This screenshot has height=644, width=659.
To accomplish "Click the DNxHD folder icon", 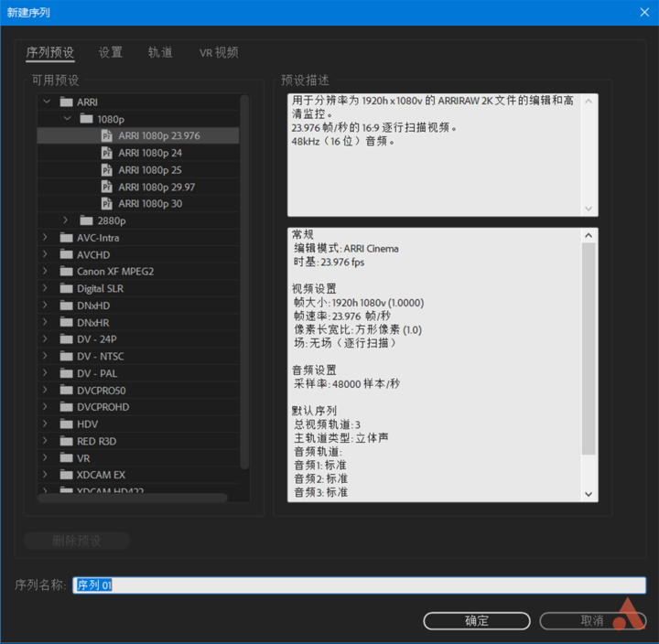I will pos(67,306).
